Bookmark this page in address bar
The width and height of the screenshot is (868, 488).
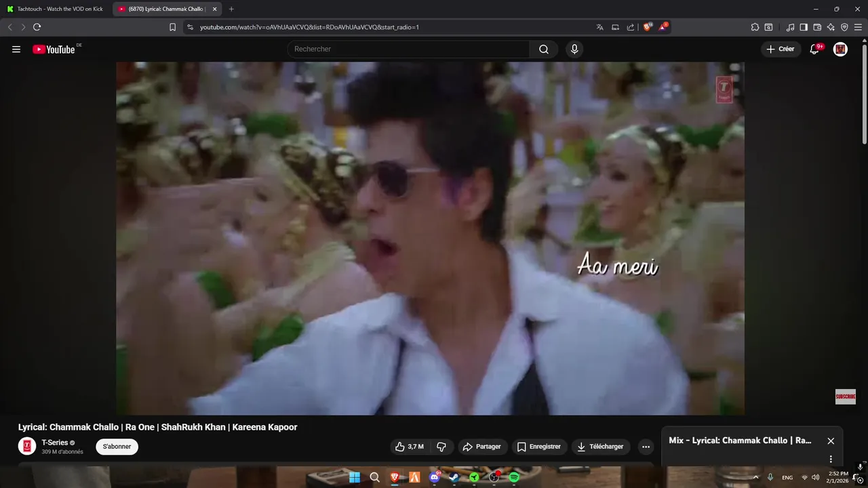(172, 27)
